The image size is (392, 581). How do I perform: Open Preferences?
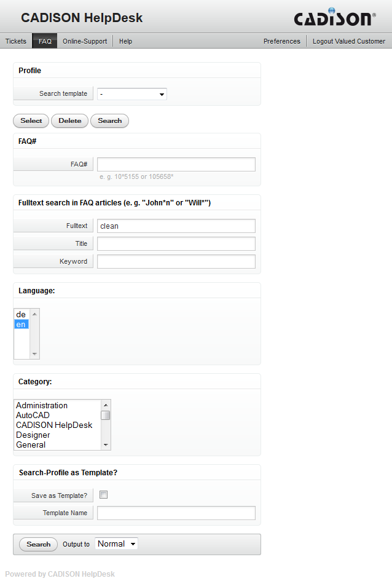tap(281, 41)
